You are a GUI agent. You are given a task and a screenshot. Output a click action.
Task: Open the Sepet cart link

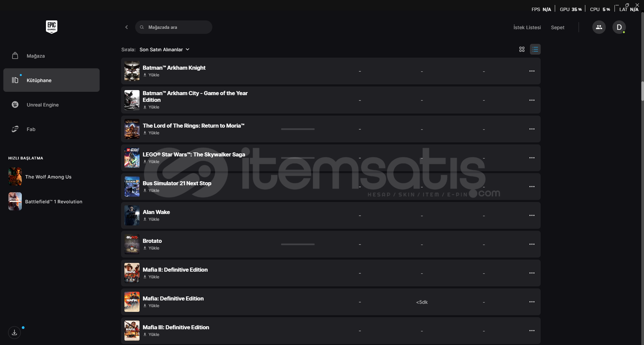557,27
